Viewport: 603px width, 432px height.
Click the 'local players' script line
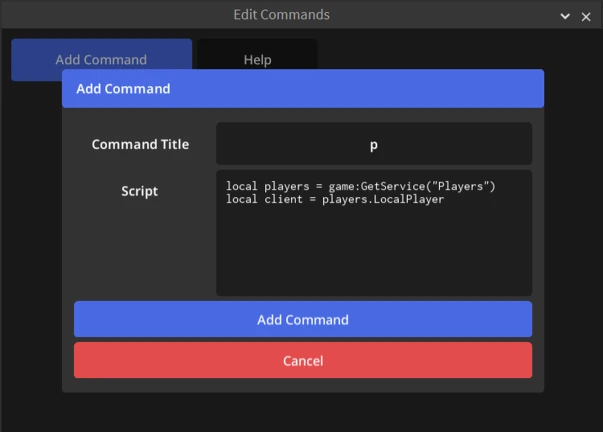360,186
